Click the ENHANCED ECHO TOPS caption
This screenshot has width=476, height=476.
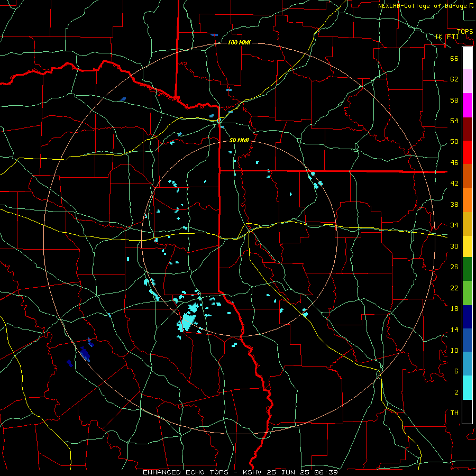(x=186, y=472)
